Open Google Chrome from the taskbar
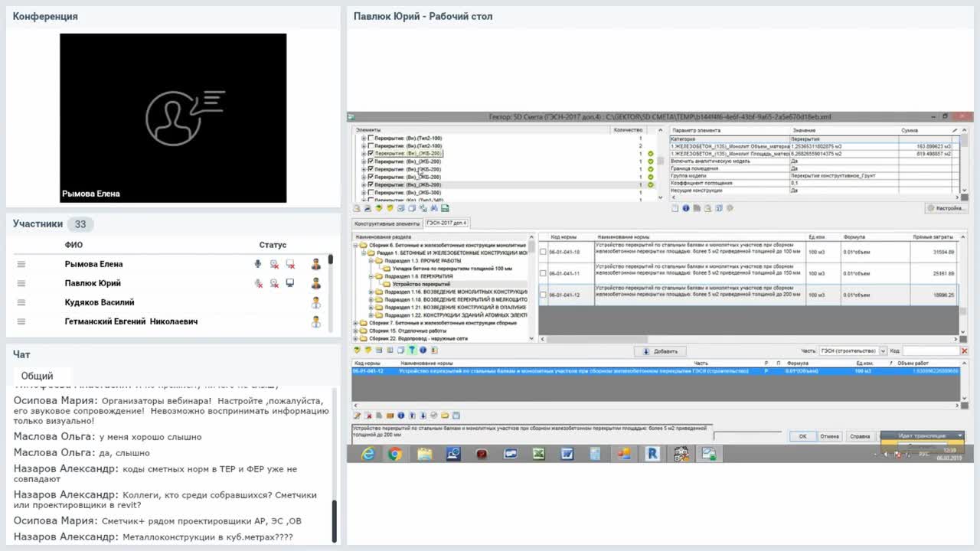 tap(394, 454)
